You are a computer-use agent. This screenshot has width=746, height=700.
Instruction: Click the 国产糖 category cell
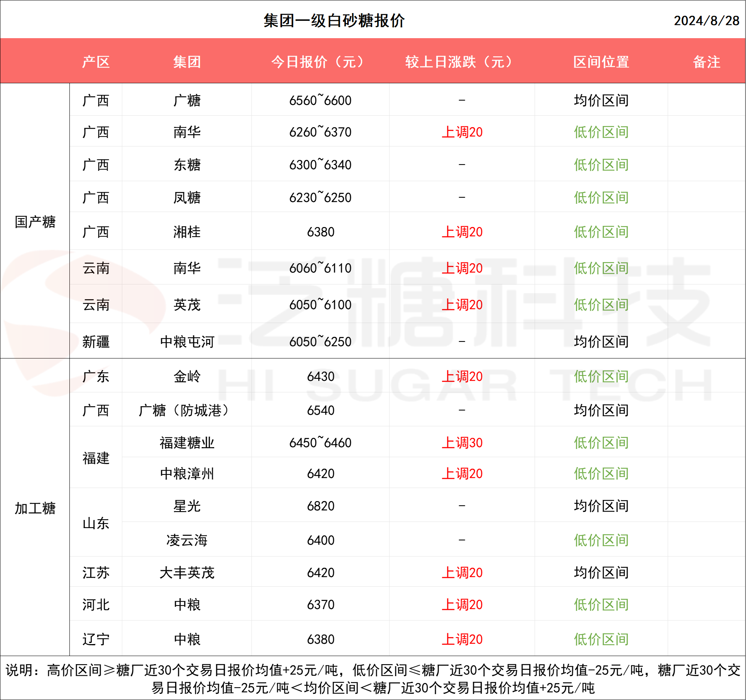pyautogui.click(x=35, y=222)
